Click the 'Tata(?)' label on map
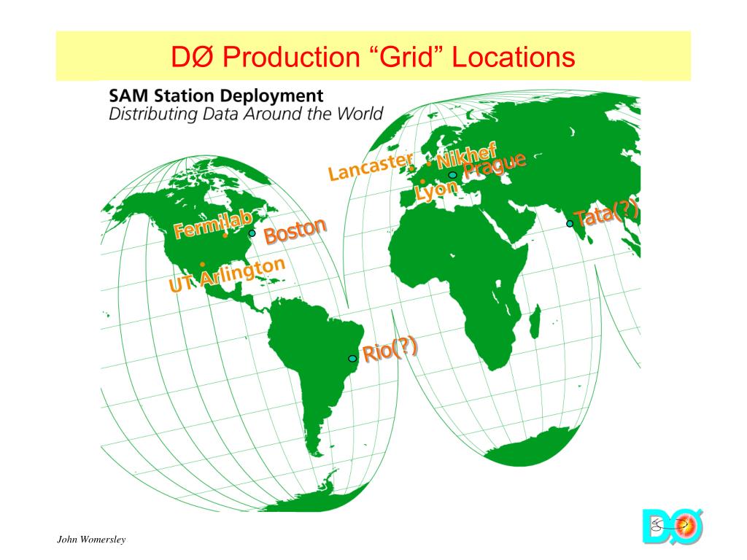 tap(606, 214)
